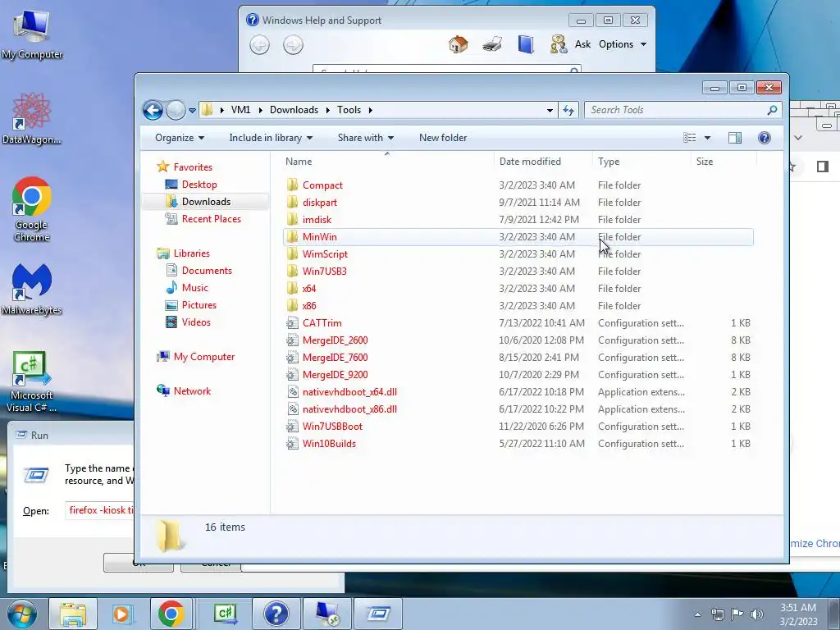Open Options dropdown in Windows Help and Support
This screenshot has height=630, width=840.
tap(623, 44)
